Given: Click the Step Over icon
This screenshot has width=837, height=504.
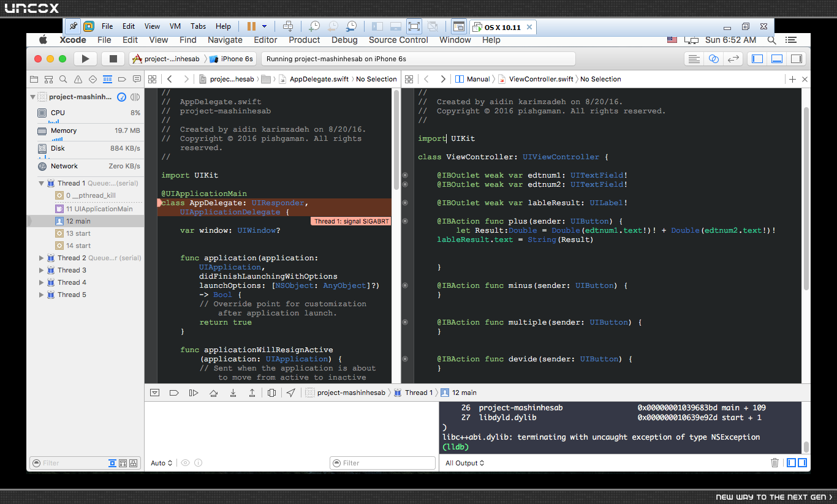Looking at the screenshot, I should (x=213, y=393).
